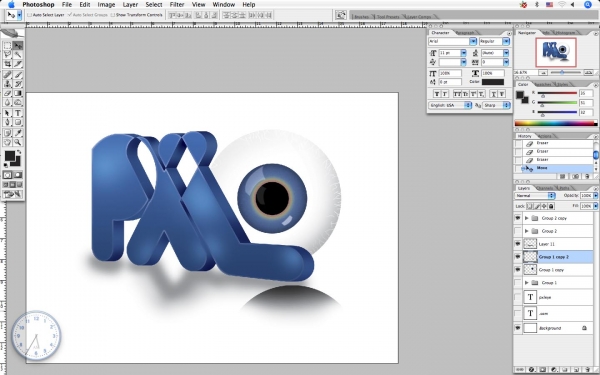
Task: Hide the Group 2 copy layer
Action: click(x=518, y=218)
